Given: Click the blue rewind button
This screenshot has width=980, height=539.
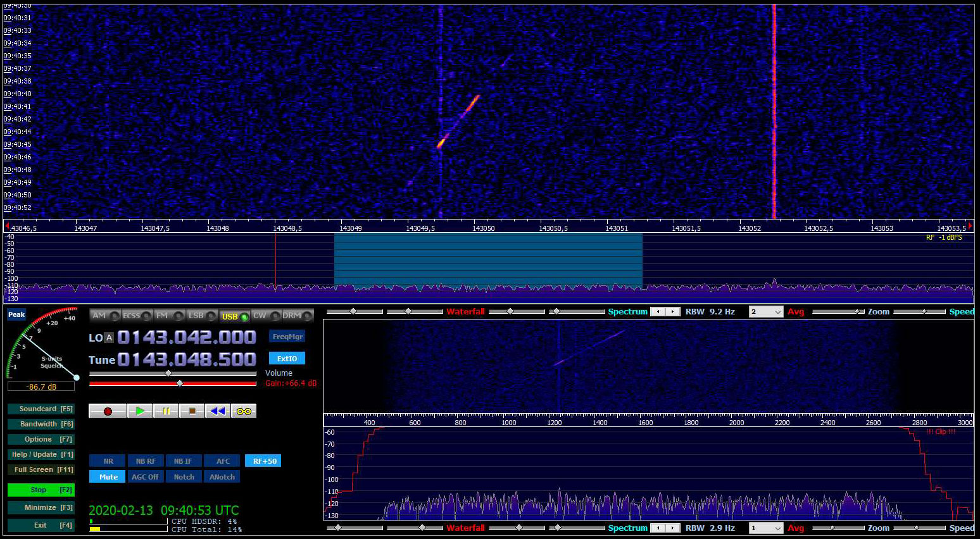Looking at the screenshot, I should point(218,411).
